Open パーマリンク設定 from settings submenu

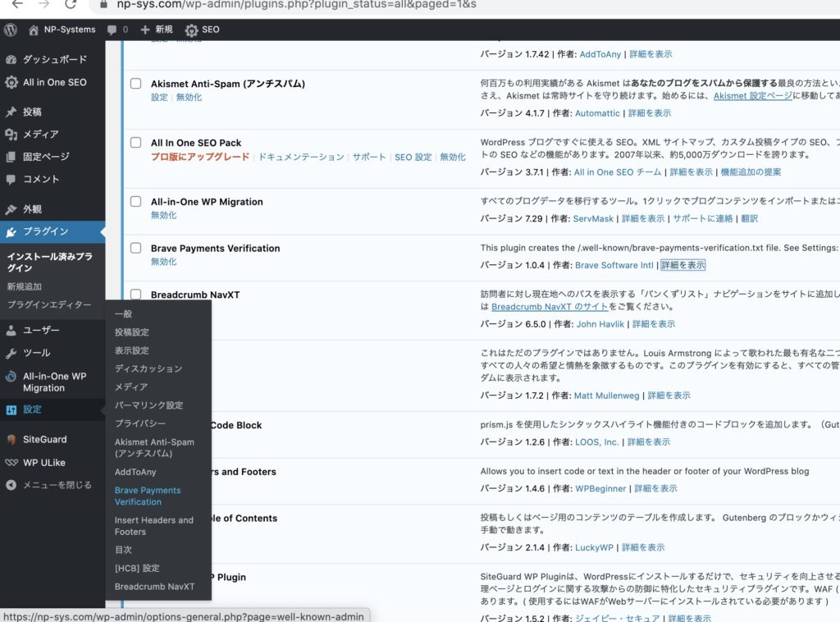[x=149, y=405]
